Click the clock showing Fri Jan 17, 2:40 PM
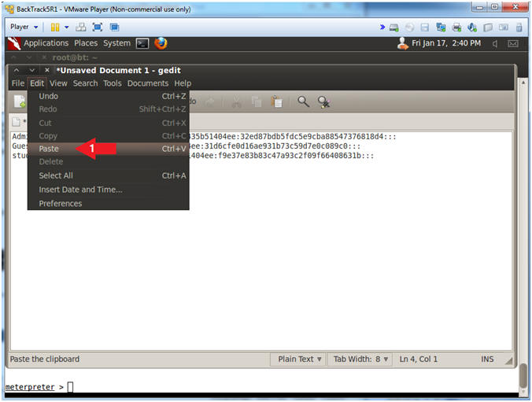Screen dimensions: 532x402 [x=446, y=43]
